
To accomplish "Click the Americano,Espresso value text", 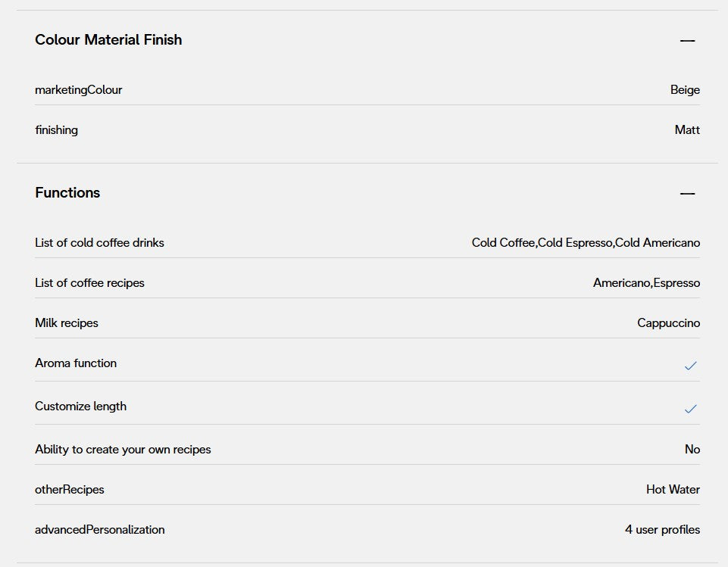I will click(646, 283).
